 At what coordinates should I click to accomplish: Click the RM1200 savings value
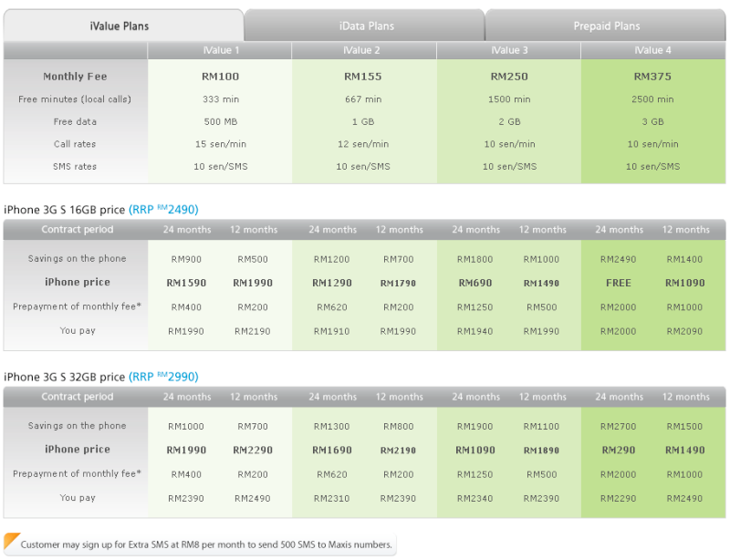(331, 259)
